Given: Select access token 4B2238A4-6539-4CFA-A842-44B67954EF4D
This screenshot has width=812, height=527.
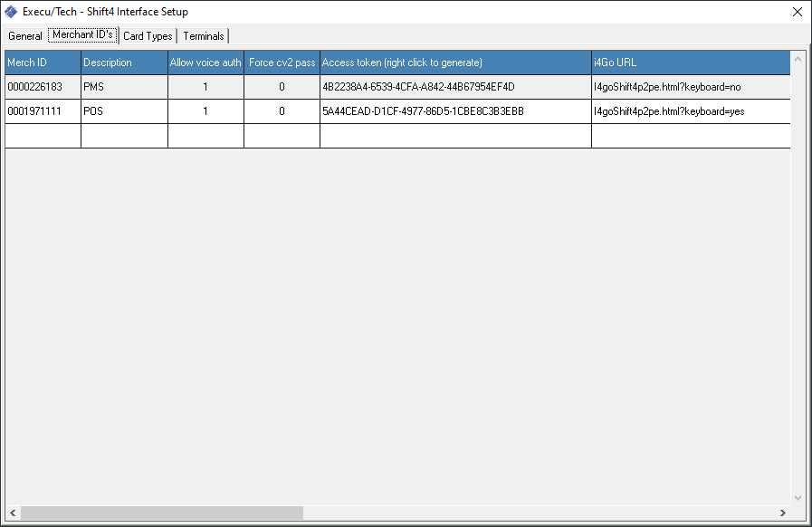Looking at the screenshot, I should [455, 87].
